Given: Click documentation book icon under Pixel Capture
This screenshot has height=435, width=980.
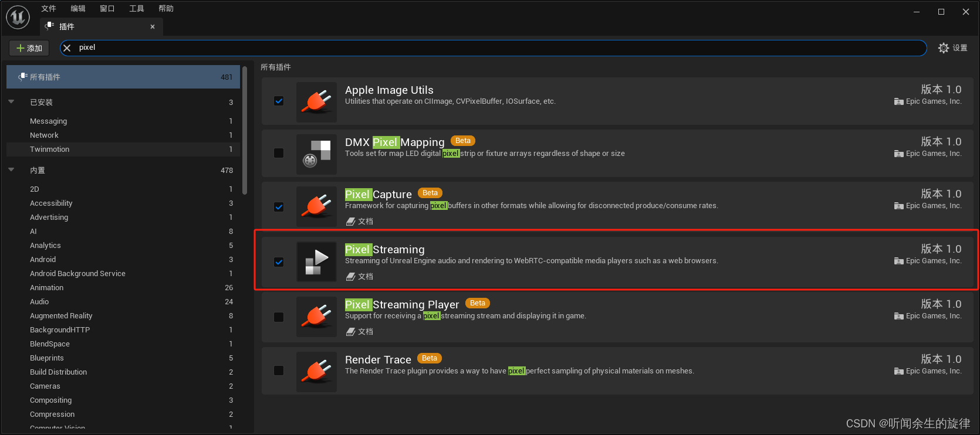Looking at the screenshot, I should [350, 221].
